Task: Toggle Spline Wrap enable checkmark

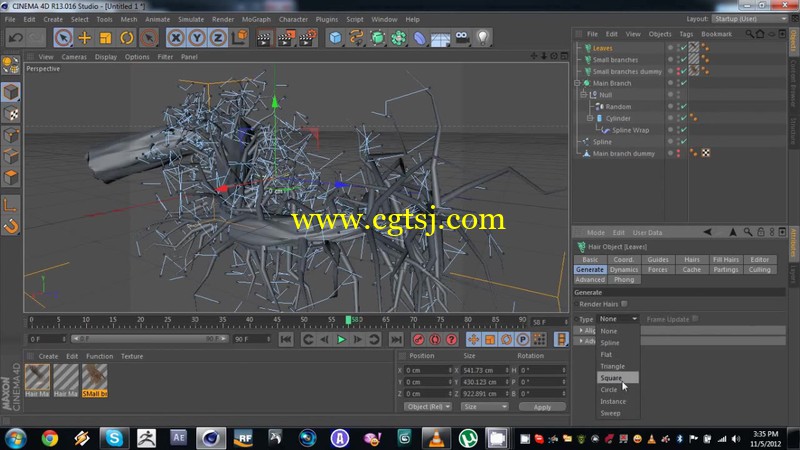Action: 684,130
